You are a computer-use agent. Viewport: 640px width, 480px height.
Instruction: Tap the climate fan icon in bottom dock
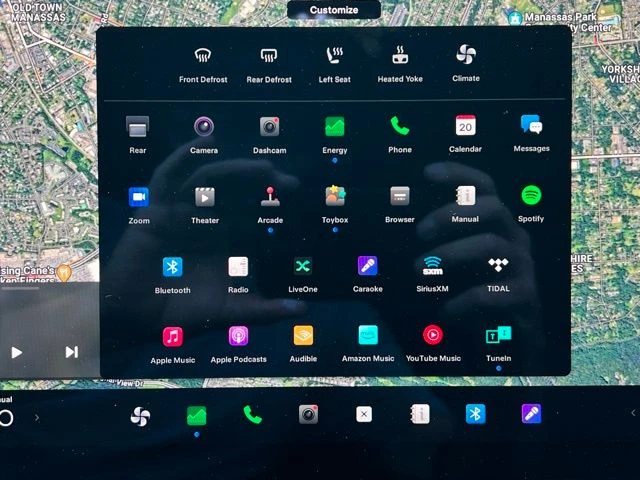coord(140,416)
